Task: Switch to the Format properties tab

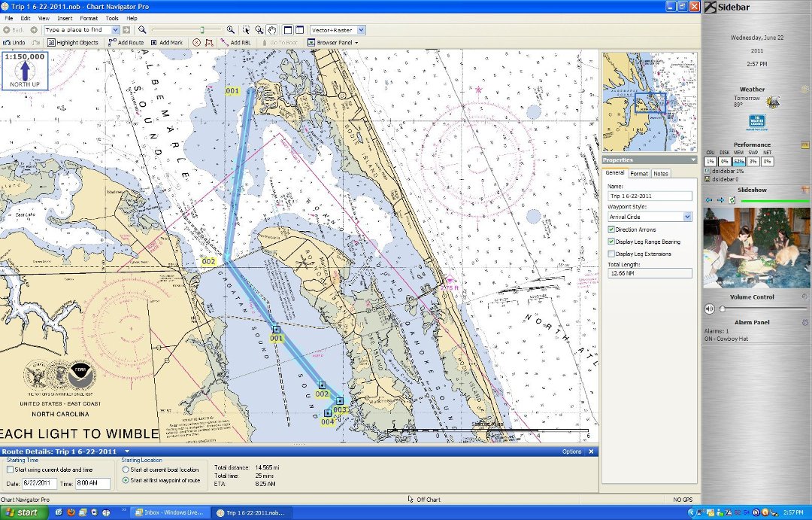Action: pyautogui.click(x=638, y=174)
